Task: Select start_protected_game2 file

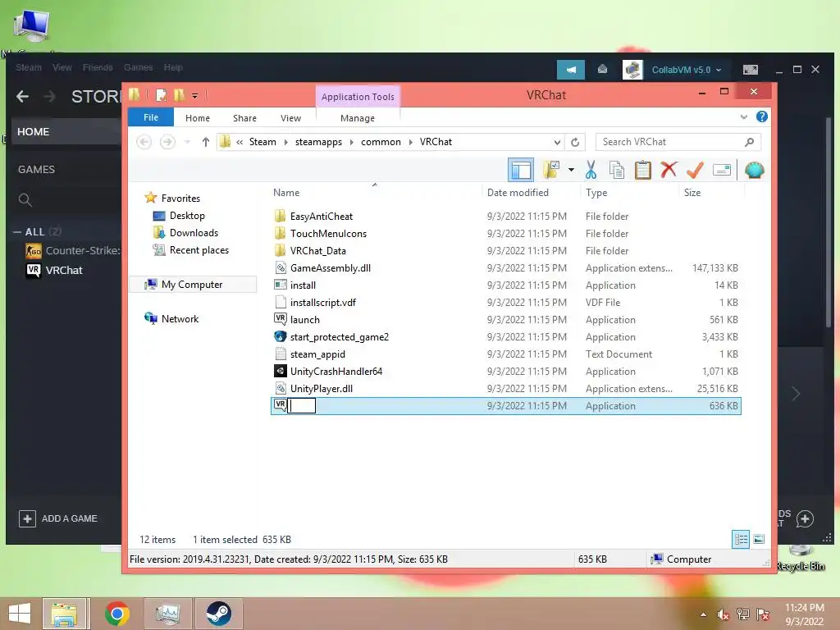Action: pyautogui.click(x=340, y=337)
